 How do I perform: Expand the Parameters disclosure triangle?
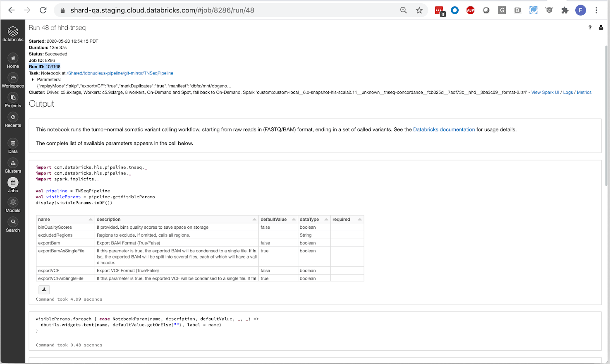point(33,79)
